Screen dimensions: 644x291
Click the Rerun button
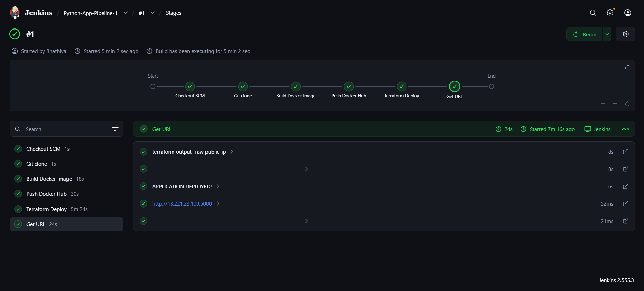585,34
